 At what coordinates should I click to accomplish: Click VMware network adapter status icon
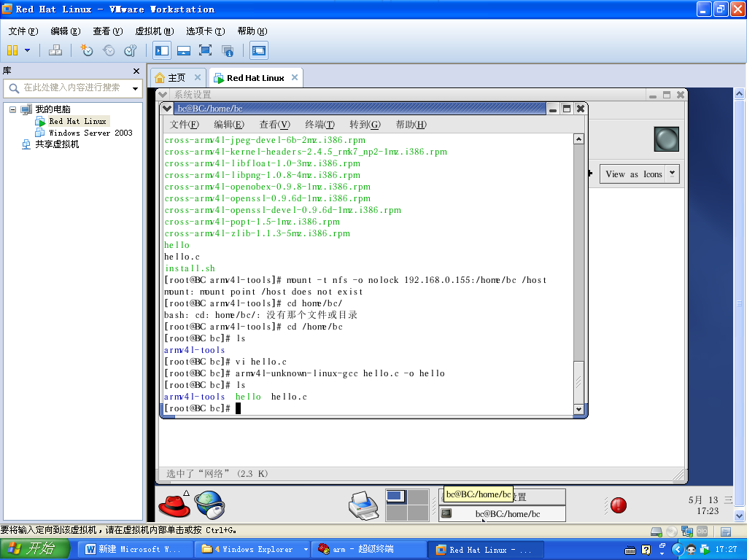click(687, 532)
